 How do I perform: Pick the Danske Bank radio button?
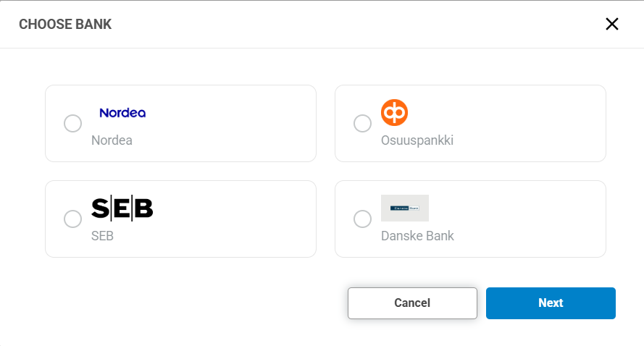pyautogui.click(x=362, y=219)
